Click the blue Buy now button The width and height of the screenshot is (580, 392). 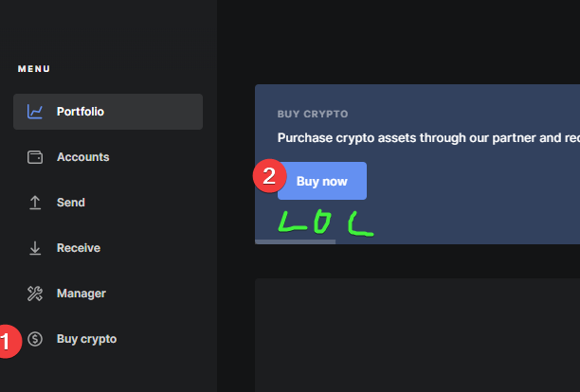pyautogui.click(x=322, y=181)
